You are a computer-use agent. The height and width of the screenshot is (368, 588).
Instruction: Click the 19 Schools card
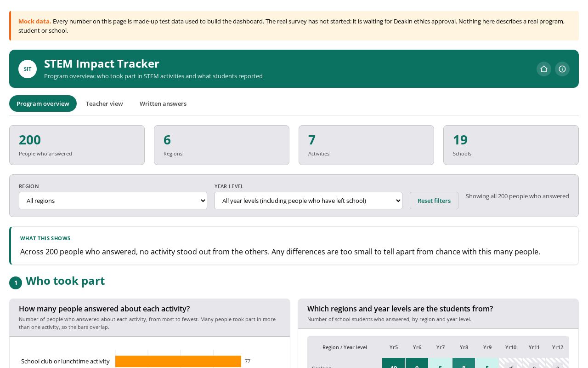[511, 145]
